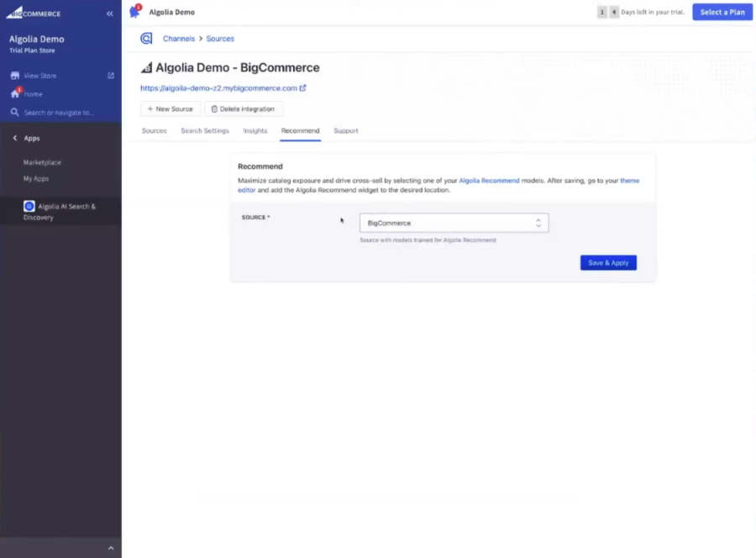Go to Home in sidebar
The width and height of the screenshot is (756, 558).
point(34,94)
